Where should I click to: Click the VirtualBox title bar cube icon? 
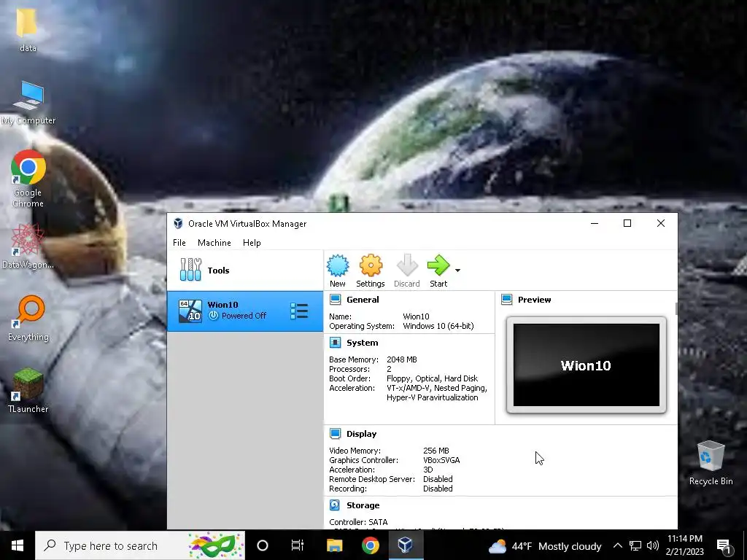[x=178, y=223]
